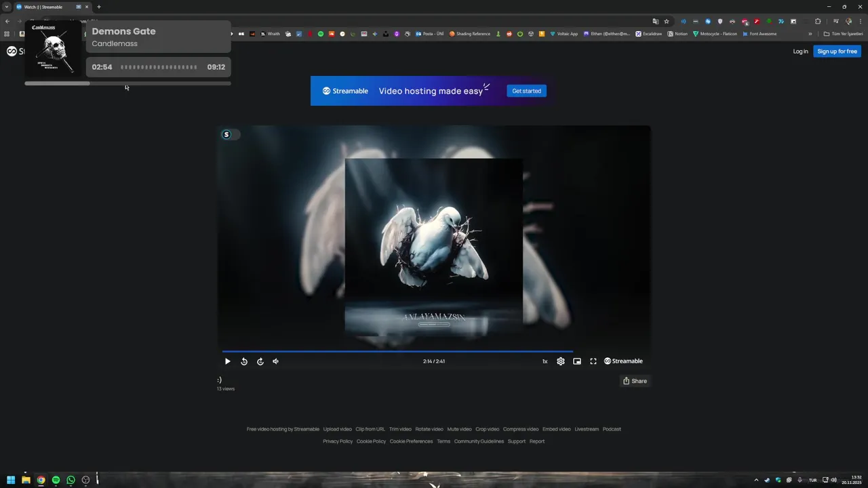Open the Notion bookmark

pyautogui.click(x=677, y=34)
